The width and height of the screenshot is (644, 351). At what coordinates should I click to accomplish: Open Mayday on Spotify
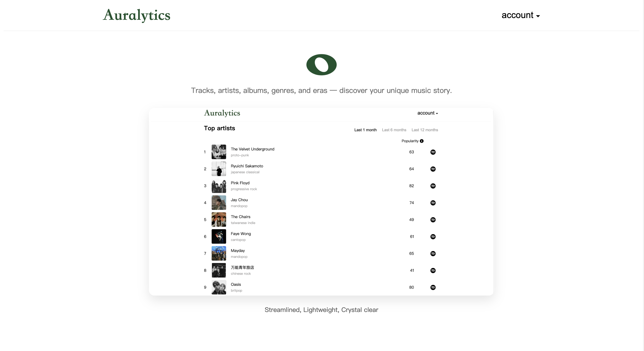point(433,253)
